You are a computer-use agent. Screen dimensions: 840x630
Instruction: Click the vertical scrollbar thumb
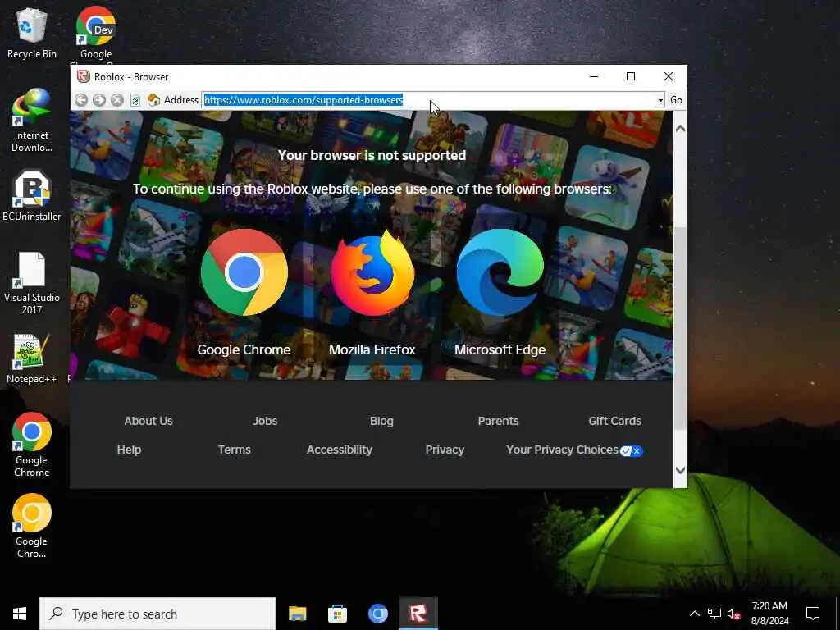tap(680, 328)
